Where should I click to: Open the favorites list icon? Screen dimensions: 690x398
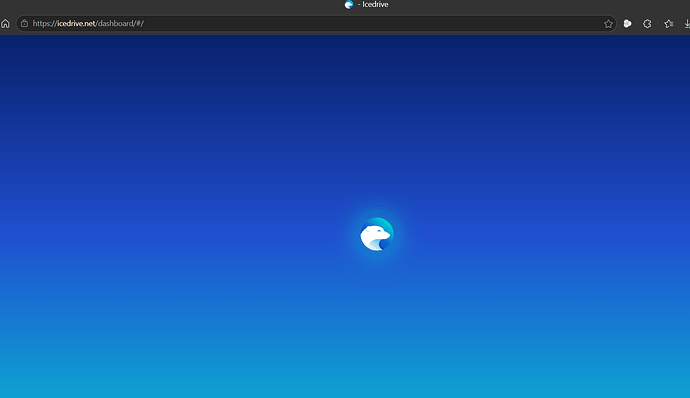(x=668, y=24)
